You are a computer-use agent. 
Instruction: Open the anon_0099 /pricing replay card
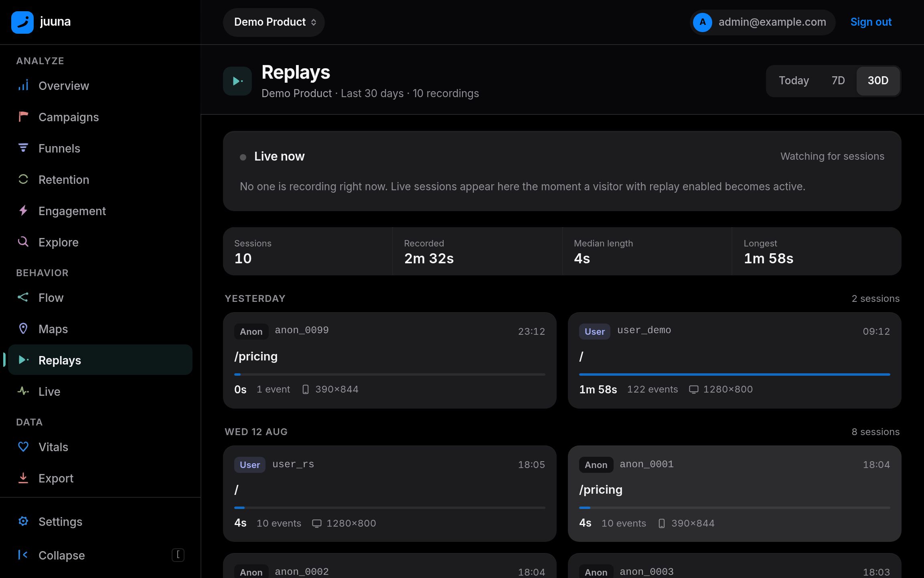[390, 360]
